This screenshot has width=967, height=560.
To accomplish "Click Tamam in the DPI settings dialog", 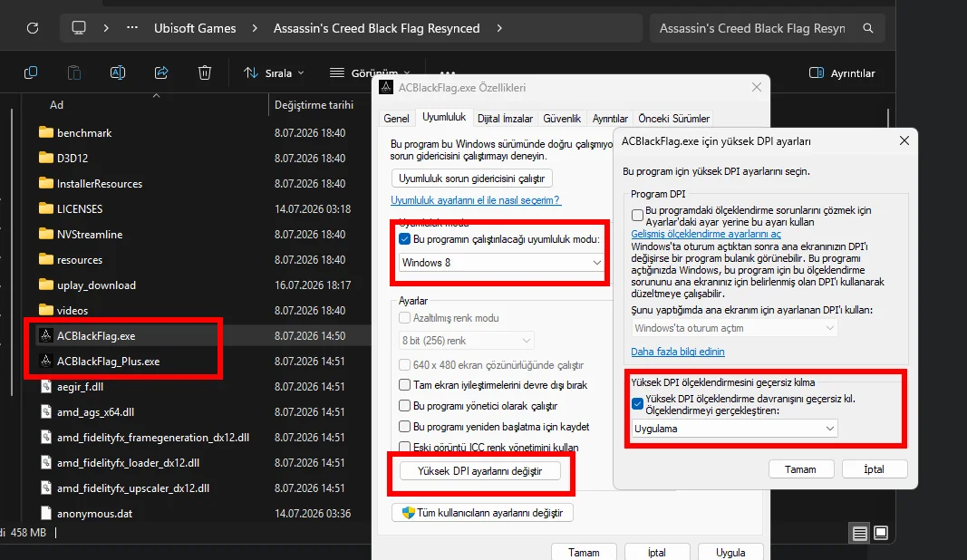I will (x=800, y=469).
